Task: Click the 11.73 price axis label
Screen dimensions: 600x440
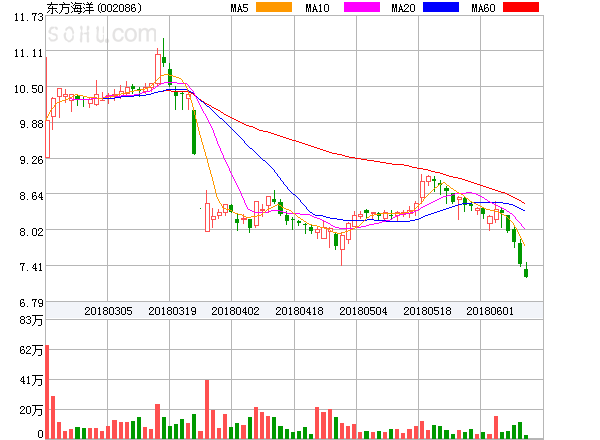Action: (x=29, y=17)
